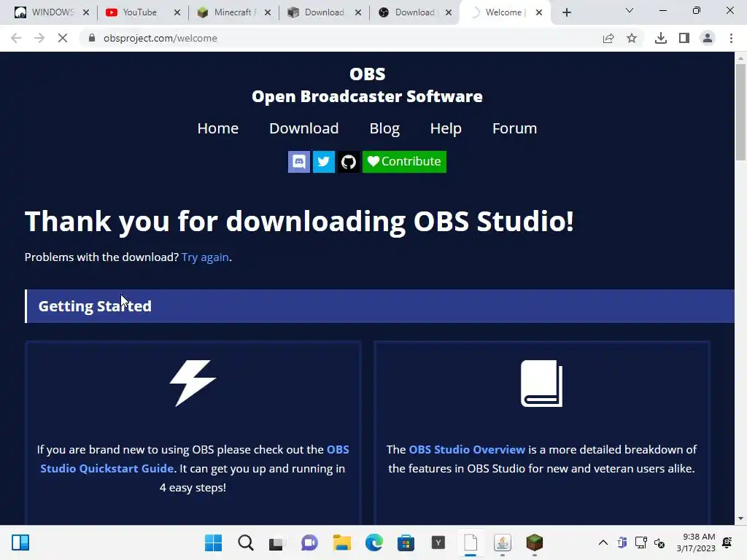Open Chrome downloads icon
The height and width of the screenshot is (560, 747).
click(x=661, y=38)
